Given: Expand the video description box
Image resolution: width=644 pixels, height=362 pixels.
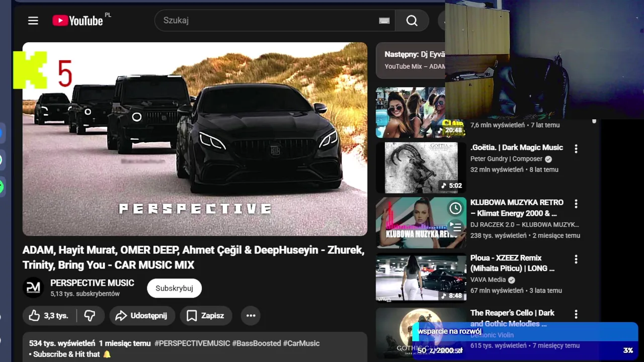Looking at the screenshot, I should click(x=195, y=347).
